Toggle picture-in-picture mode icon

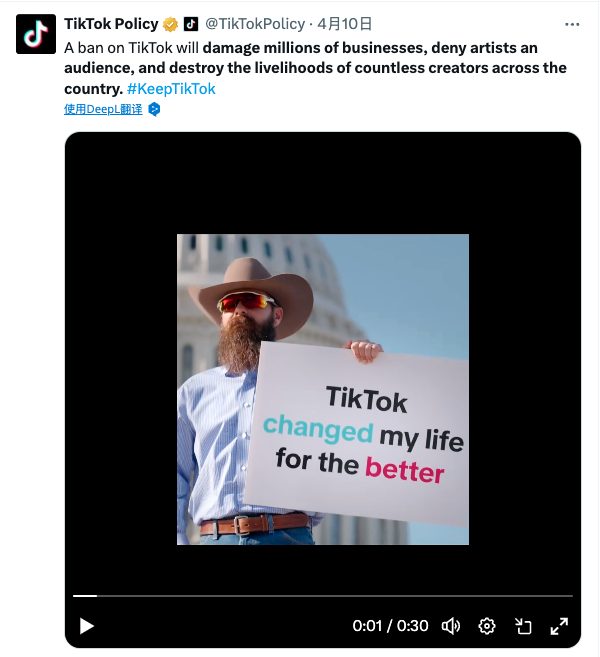coord(522,626)
